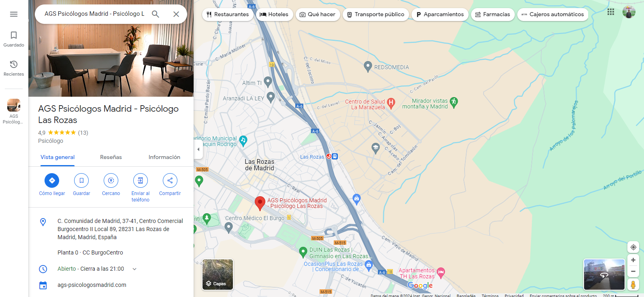
Task: Open the 13 reviews link
Action: tap(83, 133)
